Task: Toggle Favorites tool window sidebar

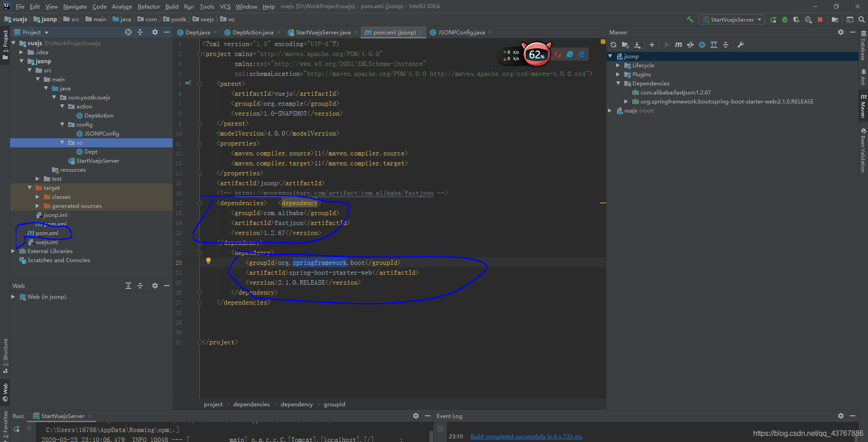Action: (x=5, y=425)
